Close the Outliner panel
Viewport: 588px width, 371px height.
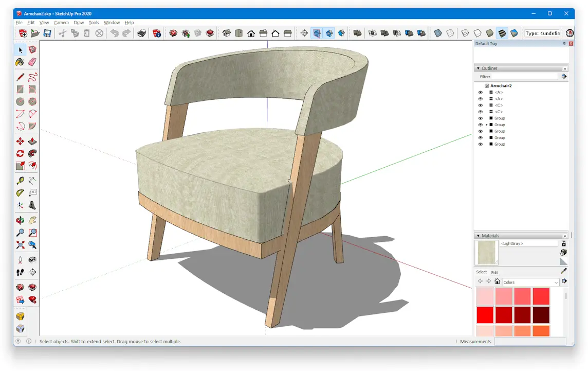(565, 69)
